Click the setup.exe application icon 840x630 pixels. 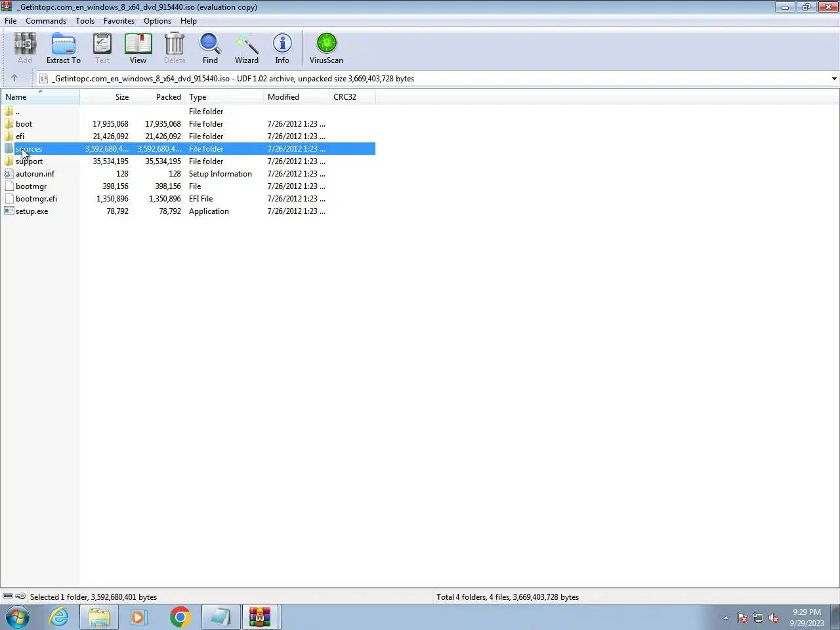tap(9, 211)
